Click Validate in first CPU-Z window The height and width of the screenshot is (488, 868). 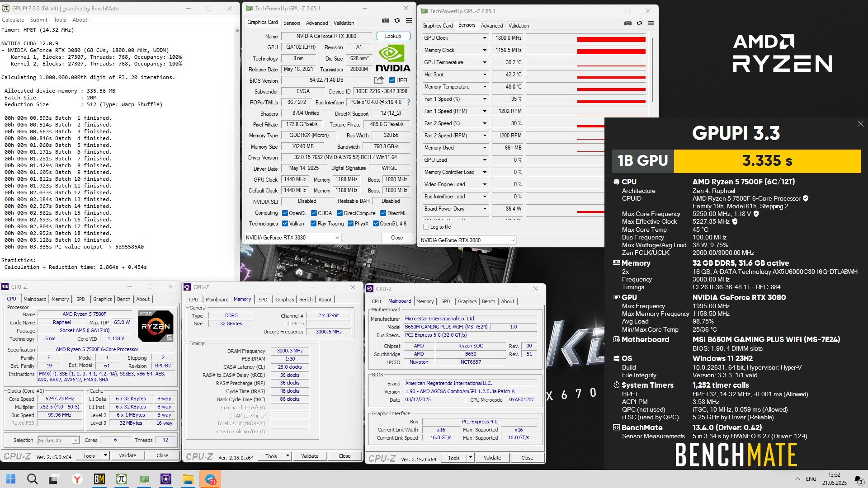tap(127, 456)
